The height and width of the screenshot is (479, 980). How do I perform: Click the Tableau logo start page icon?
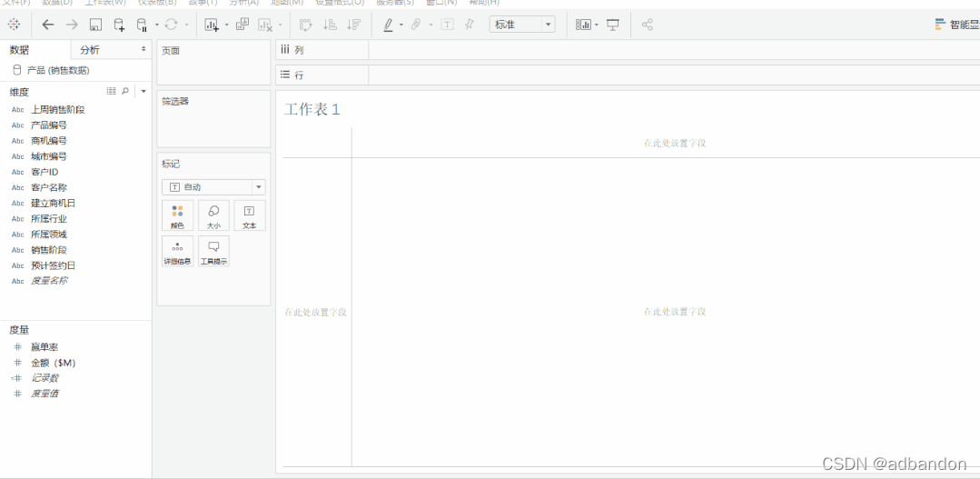click(x=14, y=25)
